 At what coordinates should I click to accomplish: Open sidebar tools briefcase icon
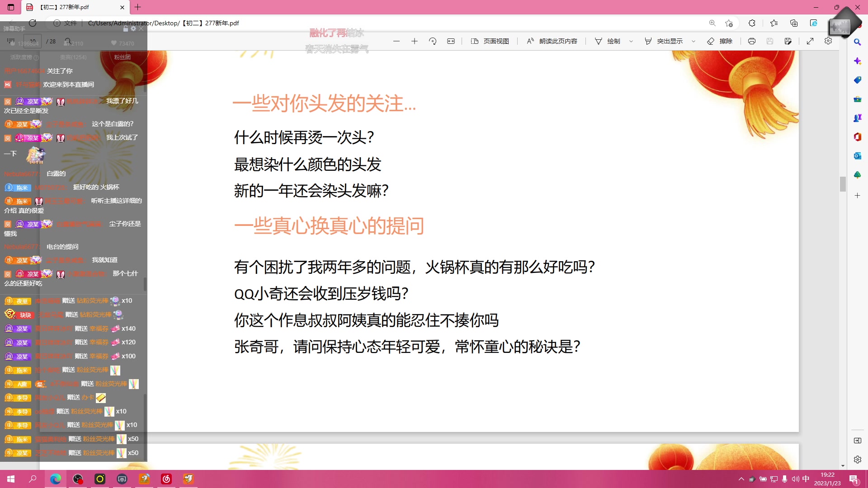[858, 99]
